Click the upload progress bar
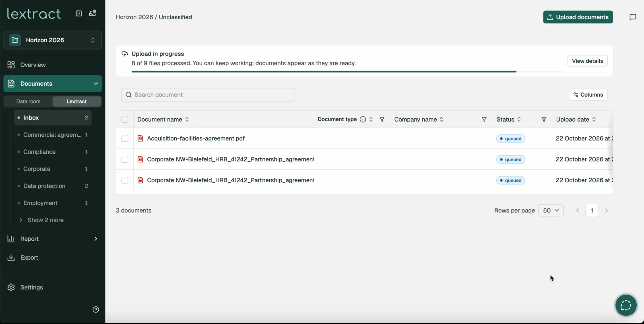 point(348,72)
